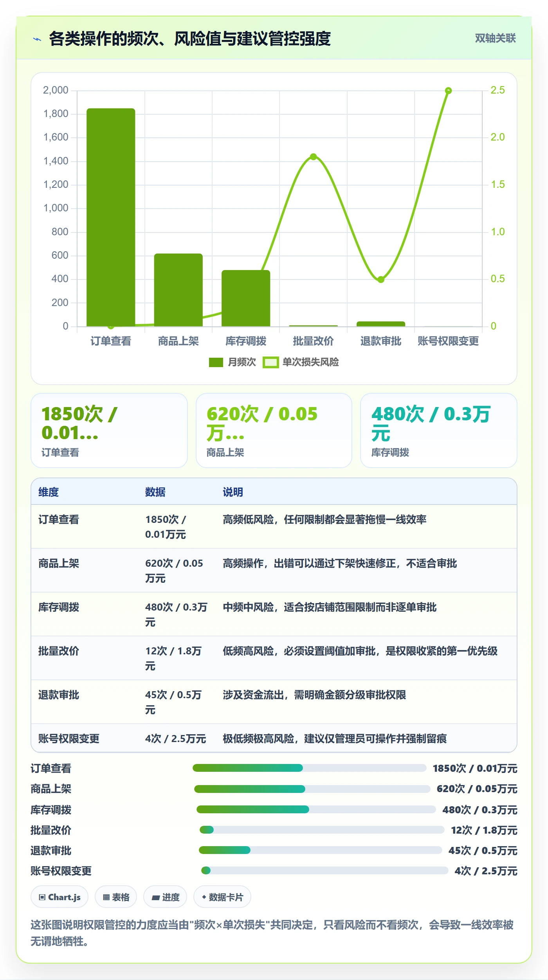Open the 480次 库存调拨 data card

click(439, 431)
